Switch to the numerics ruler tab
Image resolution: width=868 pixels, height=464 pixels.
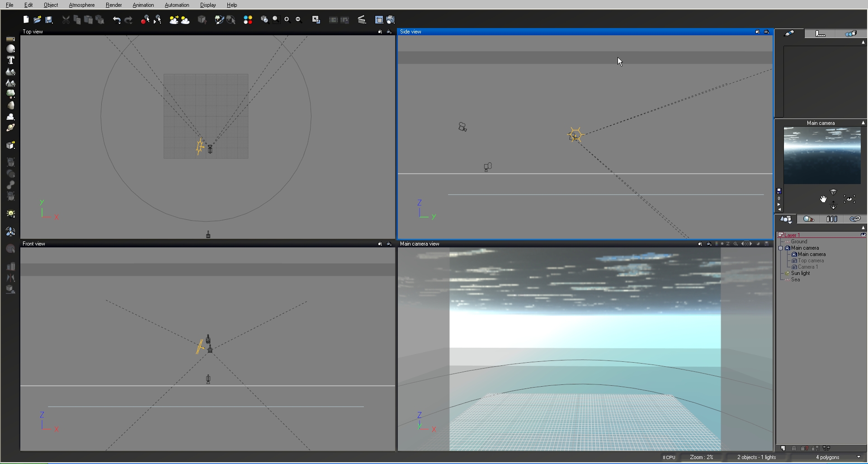pyautogui.click(x=820, y=33)
